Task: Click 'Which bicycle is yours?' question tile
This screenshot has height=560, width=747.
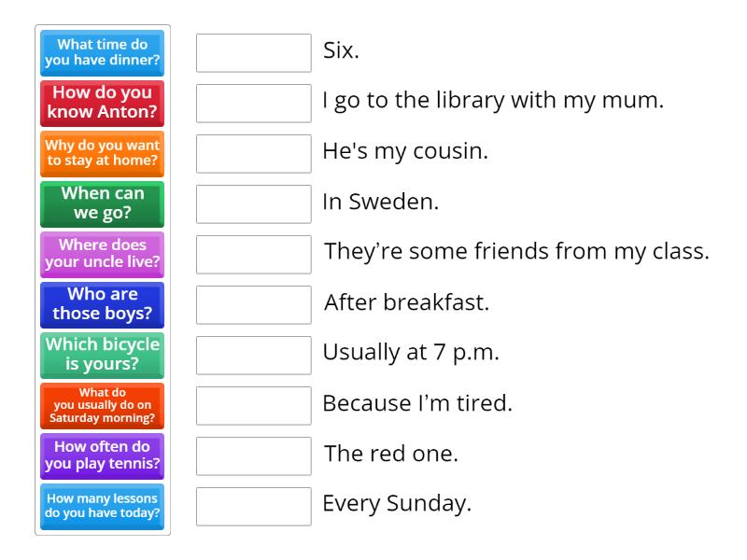Action: pyautogui.click(x=102, y=356)
